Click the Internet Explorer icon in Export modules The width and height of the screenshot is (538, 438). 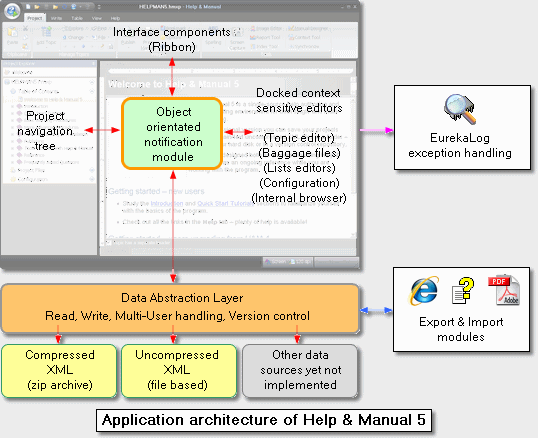424,291
